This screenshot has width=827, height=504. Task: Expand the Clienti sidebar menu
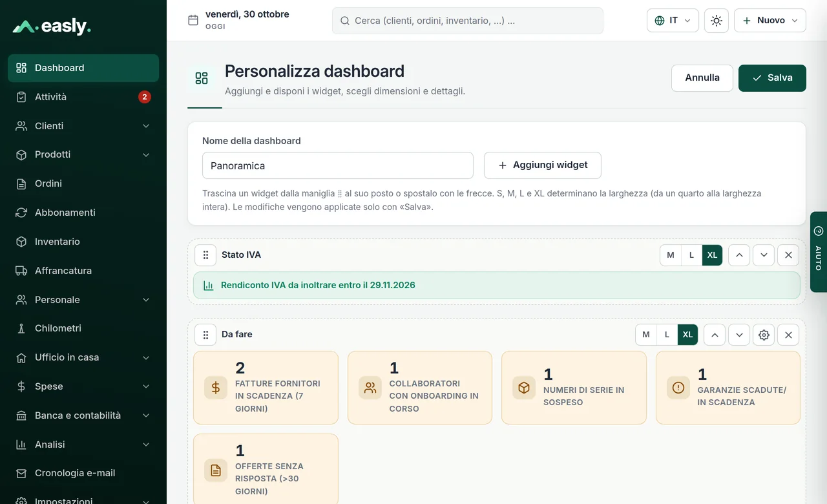tap(146, 126)
